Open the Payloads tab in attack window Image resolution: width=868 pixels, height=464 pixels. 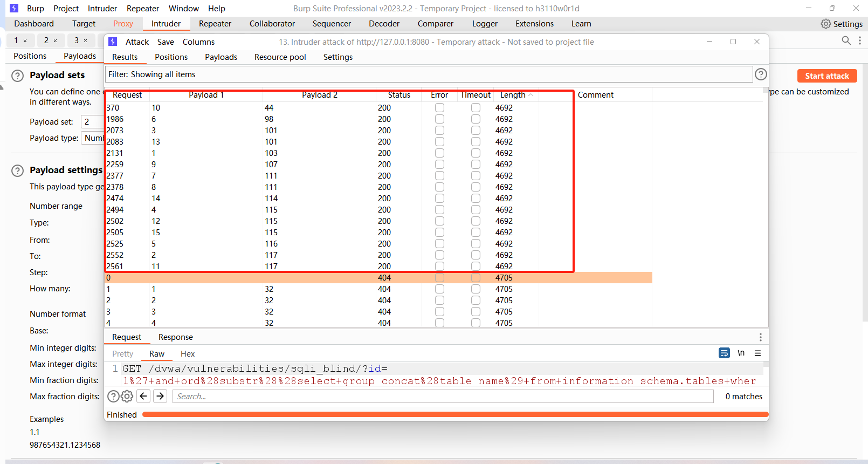[221, 57]
